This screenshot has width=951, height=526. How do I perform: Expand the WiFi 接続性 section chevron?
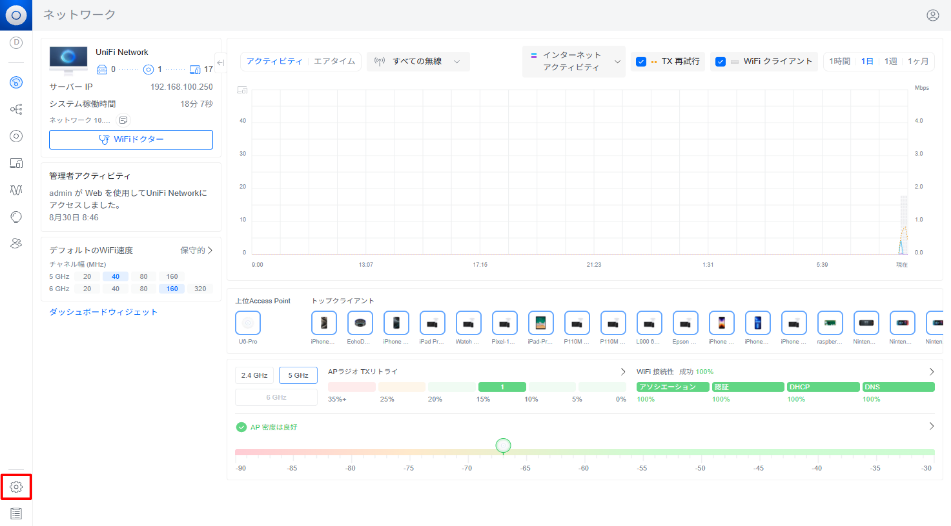[932, 371]
